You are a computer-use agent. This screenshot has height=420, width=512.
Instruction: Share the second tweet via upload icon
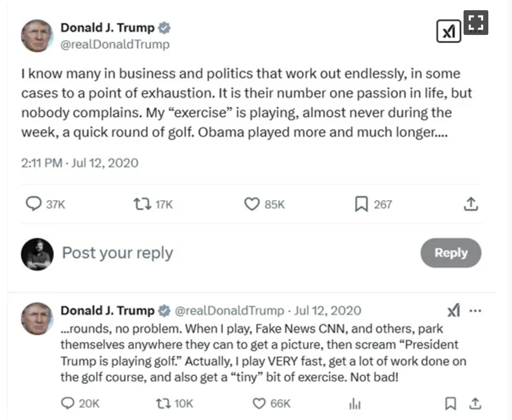pos(475,403)
